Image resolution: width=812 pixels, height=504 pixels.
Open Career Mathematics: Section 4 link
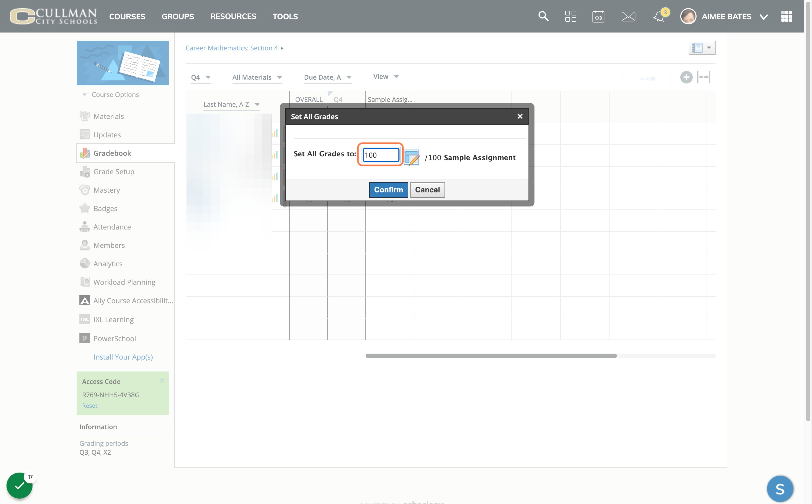[232, 48]
